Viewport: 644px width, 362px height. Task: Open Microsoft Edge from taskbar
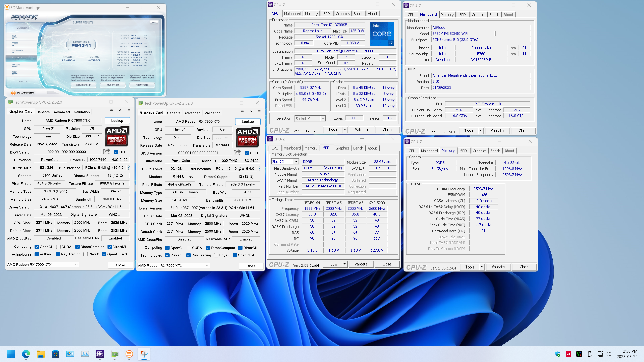pyautogui.click(x=26, y=354)
